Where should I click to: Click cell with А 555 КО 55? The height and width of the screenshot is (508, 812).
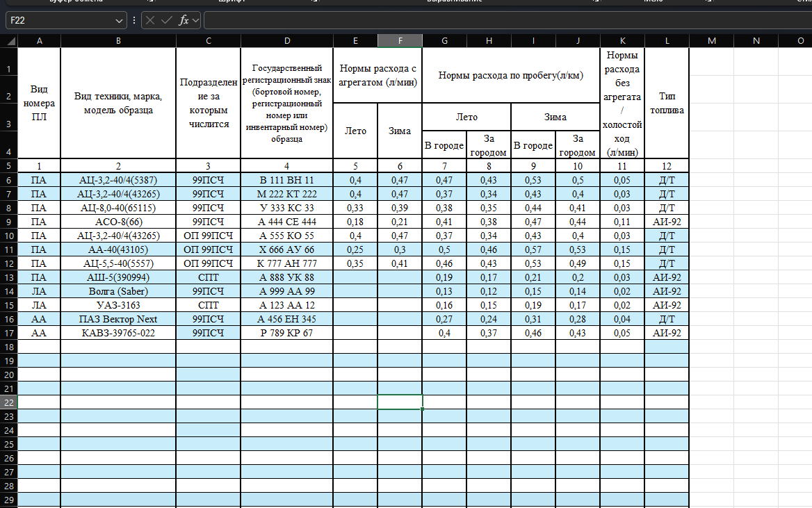[287, 236]
